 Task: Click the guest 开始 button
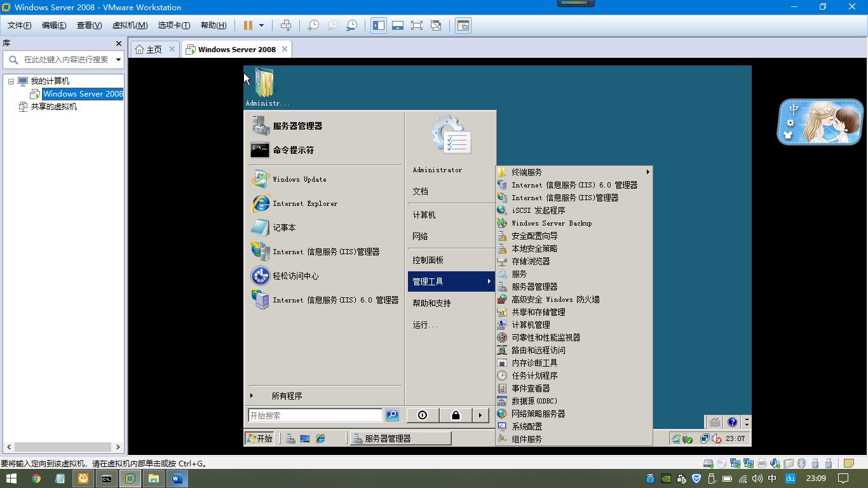click(x=260, y=438)
